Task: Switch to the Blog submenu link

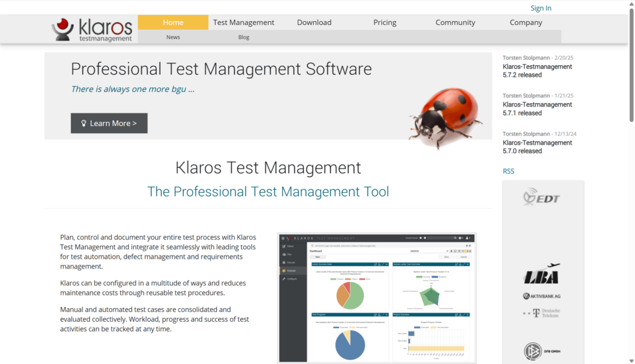Action: (x=244, y=37)
